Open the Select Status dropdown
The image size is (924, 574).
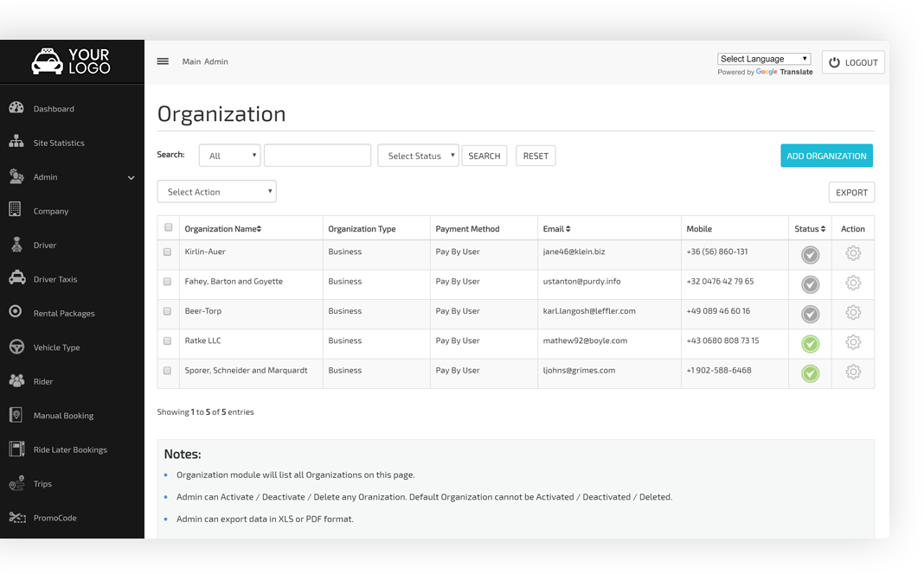click(418, 156)
